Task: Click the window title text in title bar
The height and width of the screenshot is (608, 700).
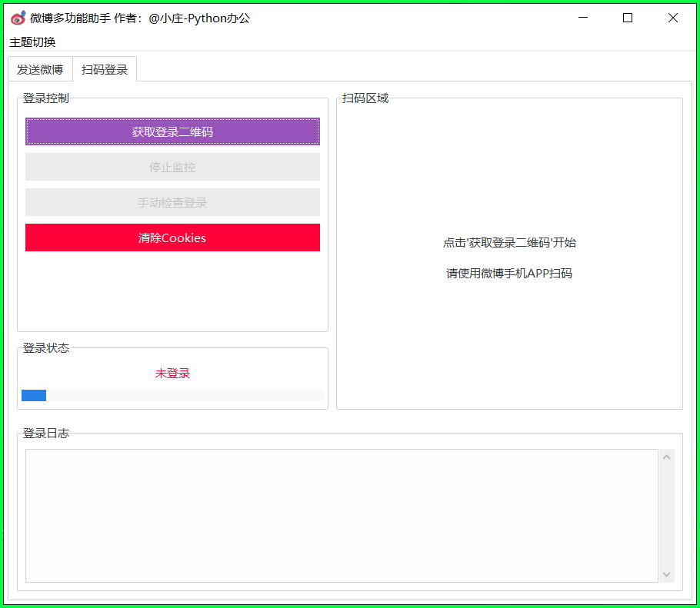Action: coord(140,18)
